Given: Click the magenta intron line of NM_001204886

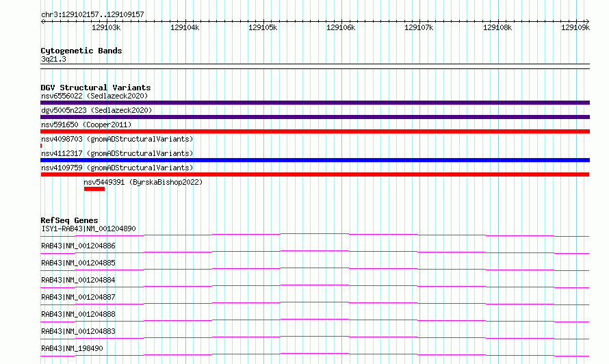Looking at the screenshot, I should point(315,251).
